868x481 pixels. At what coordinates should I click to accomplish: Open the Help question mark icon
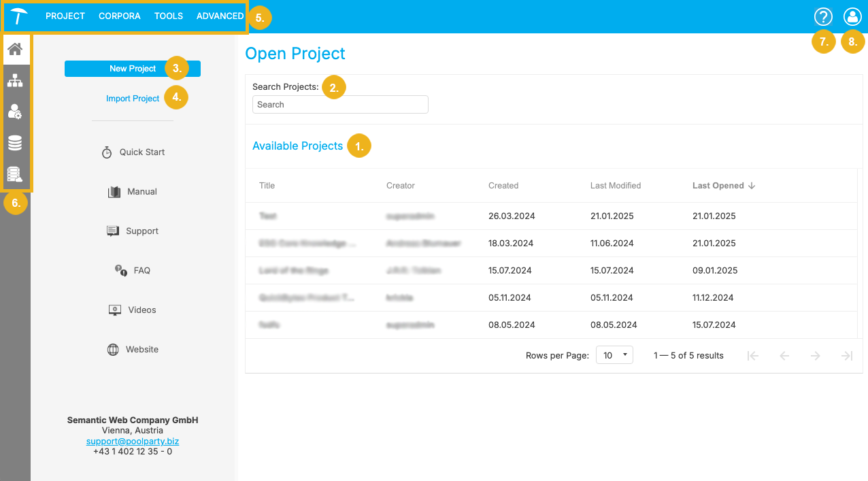point(823,16)
